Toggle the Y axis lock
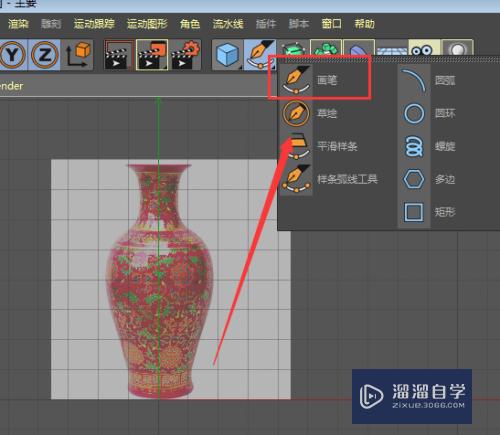This screenshot has width=500, height=435. (x=13, y=55)
